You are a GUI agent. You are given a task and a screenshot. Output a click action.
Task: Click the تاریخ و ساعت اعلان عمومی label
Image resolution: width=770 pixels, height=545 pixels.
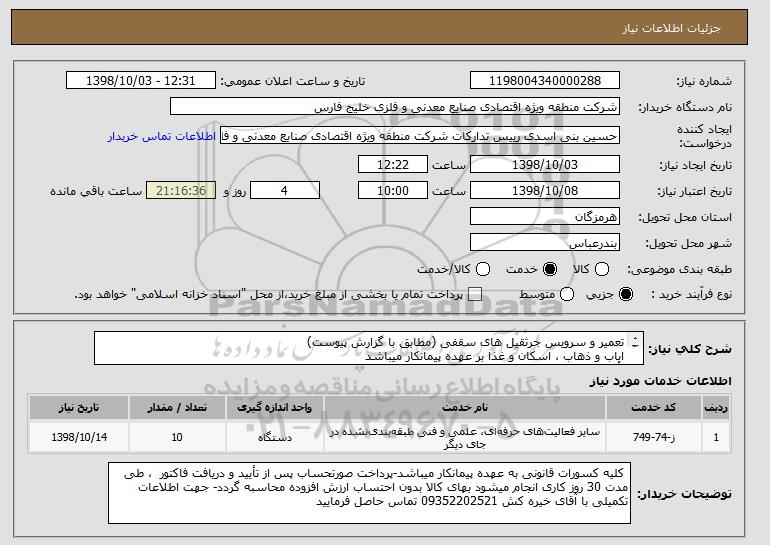(293, 82)
